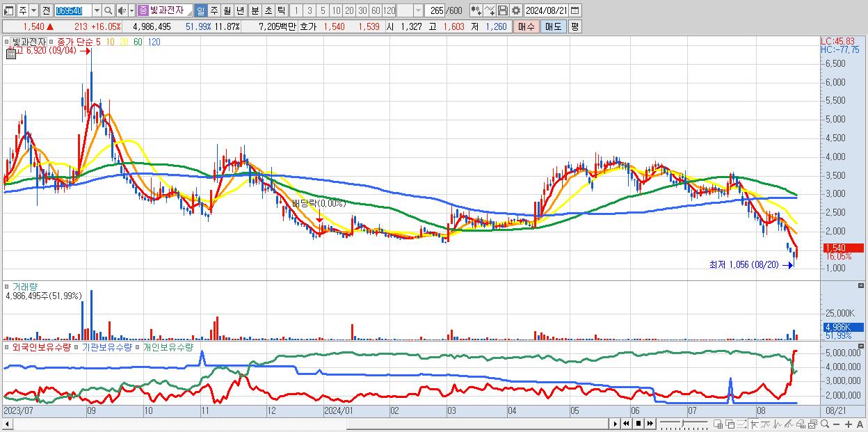This screenshot has height=432, width=868.
Task: Select interval 60 in the number row
Action: (x=376, y=10)
